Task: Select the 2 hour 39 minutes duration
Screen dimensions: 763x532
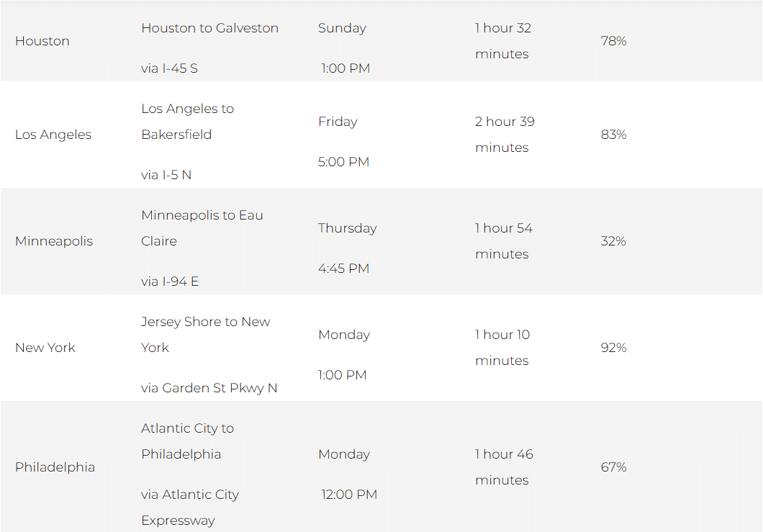Action: point(505,135)
